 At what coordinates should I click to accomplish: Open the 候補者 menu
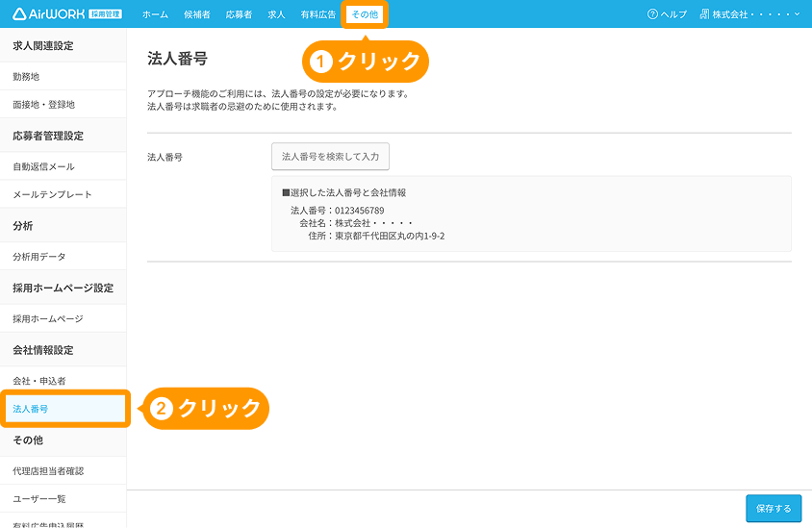coord(197,14)
